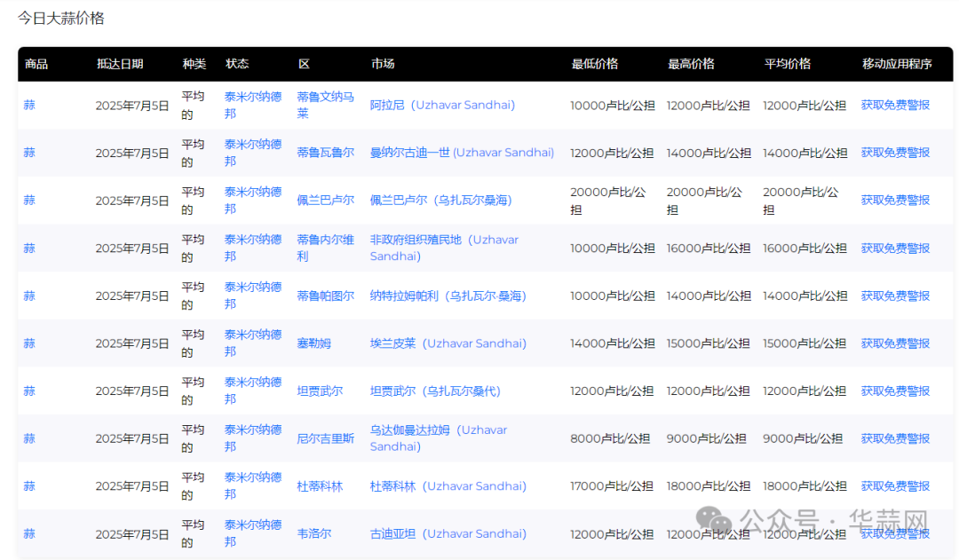This screenshot has height=560, width=959.
Task: Open the 曼纳尔古迪一世 market link
Action: pos(462,153)
